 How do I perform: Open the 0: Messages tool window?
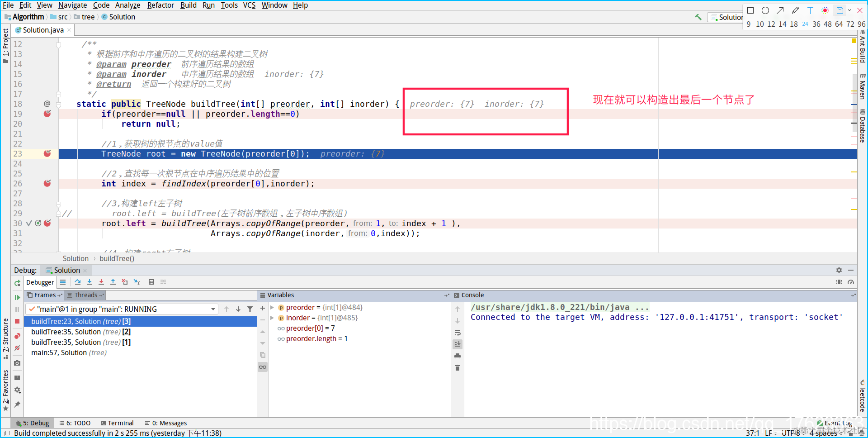pyautogui.click(x=165, y=423)
